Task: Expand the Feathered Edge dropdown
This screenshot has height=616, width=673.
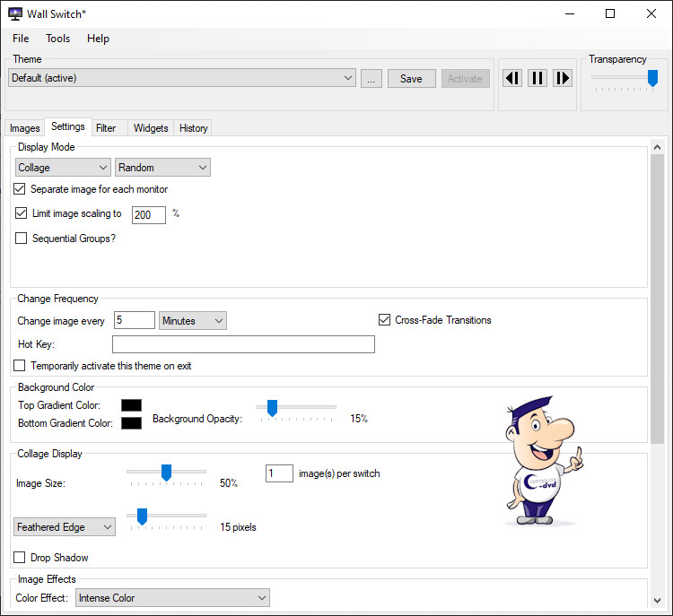Action: (65, 527)
